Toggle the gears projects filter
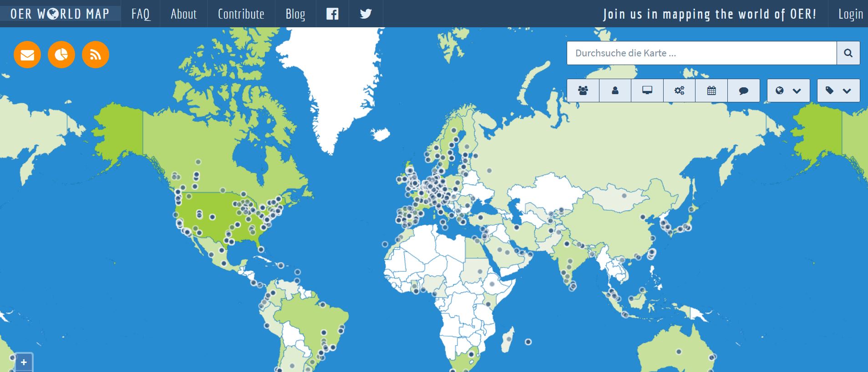This screenshot has width=868, height=372. coord(679,90)
